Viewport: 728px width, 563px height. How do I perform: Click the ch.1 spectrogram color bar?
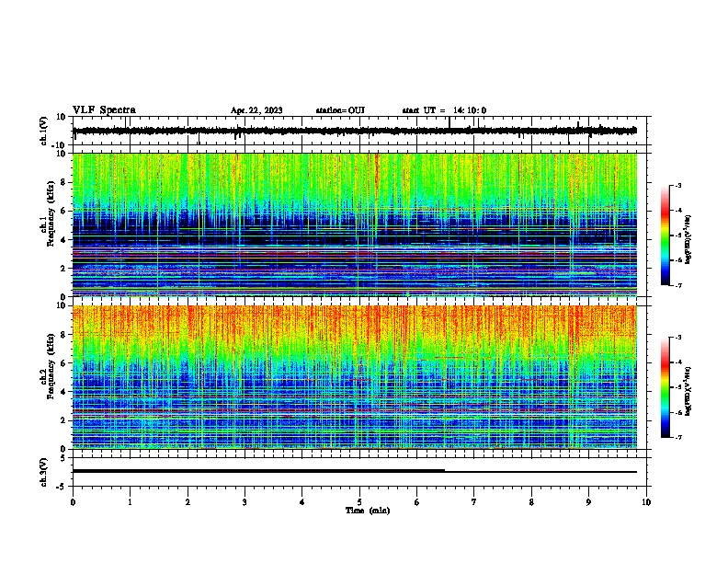click(x=665, y=236)
